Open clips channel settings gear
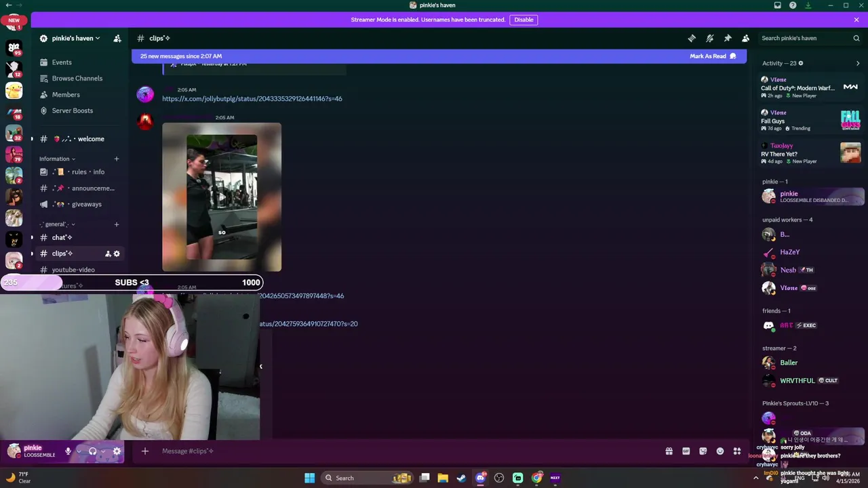The width and height of the screenshot is (868, 488). click(117, 253)
